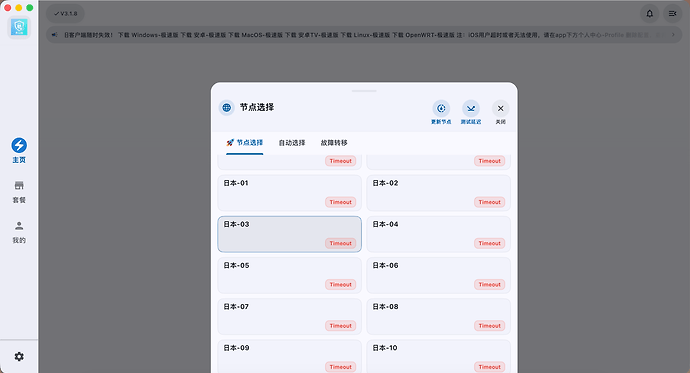
Task: Click the app shield logo
Action: (19, 27)
